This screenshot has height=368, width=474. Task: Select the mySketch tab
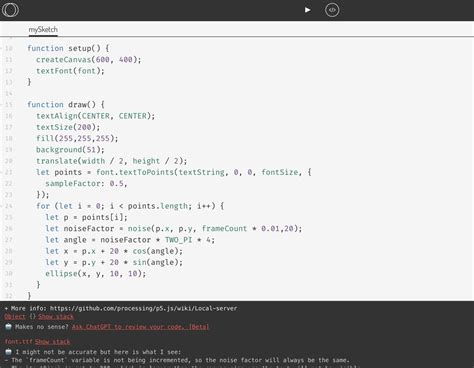(x=43, y=29)
